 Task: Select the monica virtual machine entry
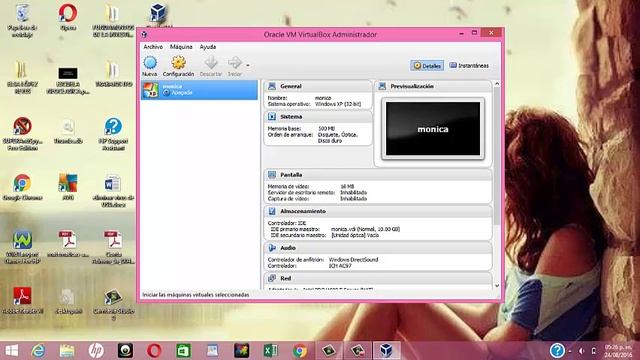(200, 90)
